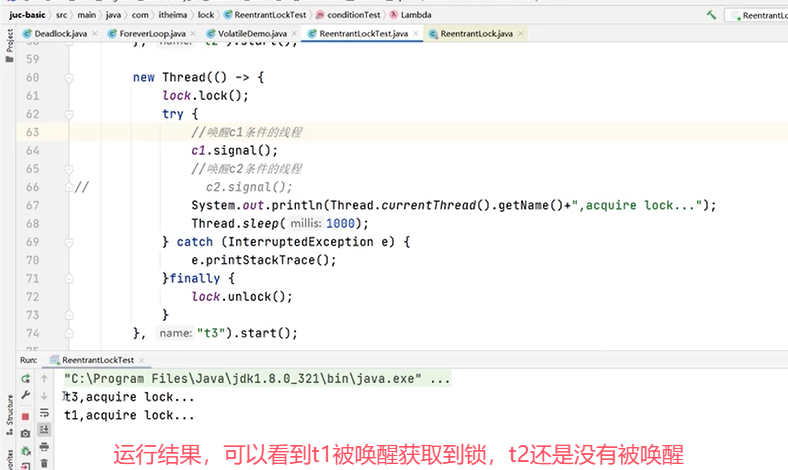This screenshot has width=788, height=470.
Task: Click the lock.lock(); statement
Action: point(206,96)
